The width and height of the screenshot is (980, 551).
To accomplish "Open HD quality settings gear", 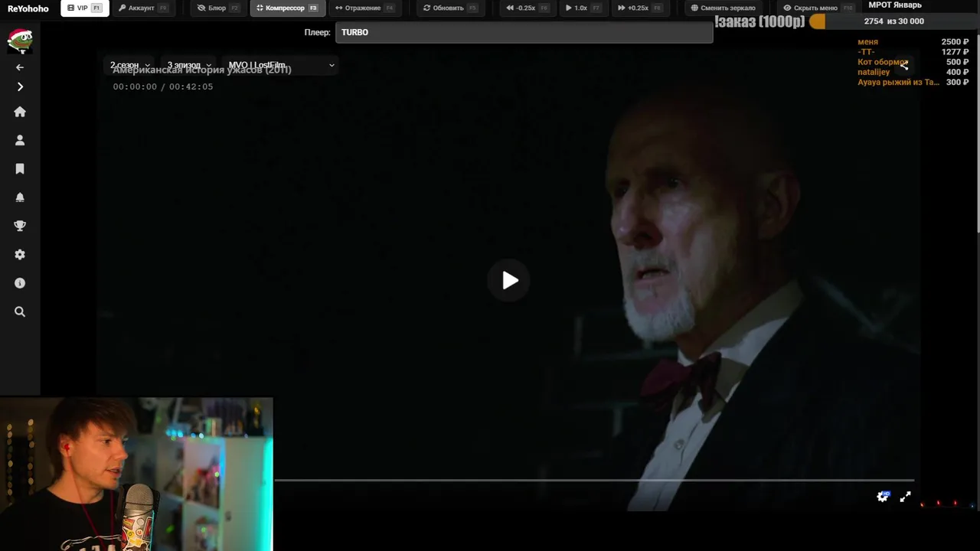I will tap(883, 497).
